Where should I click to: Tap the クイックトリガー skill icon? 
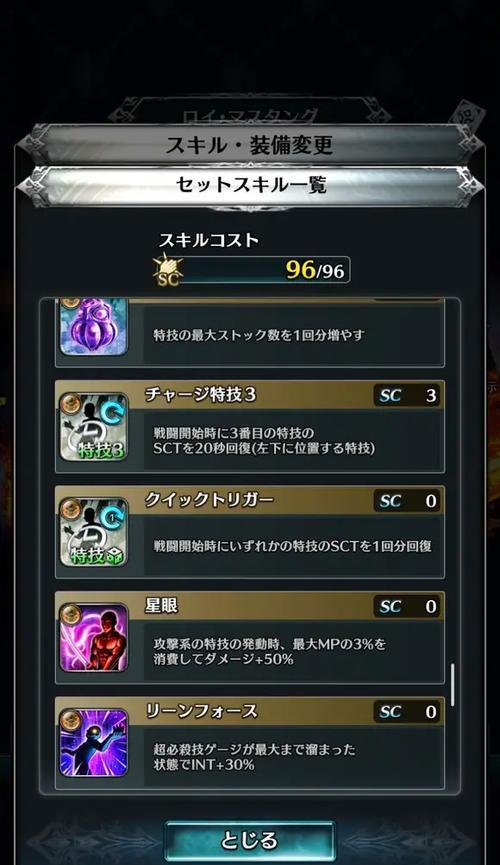point(94,532)
